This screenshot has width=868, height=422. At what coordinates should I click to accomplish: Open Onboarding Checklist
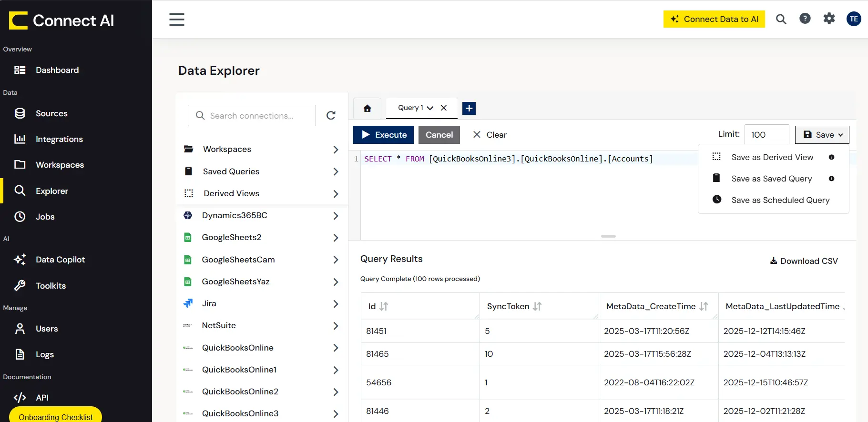coord(56,415)
